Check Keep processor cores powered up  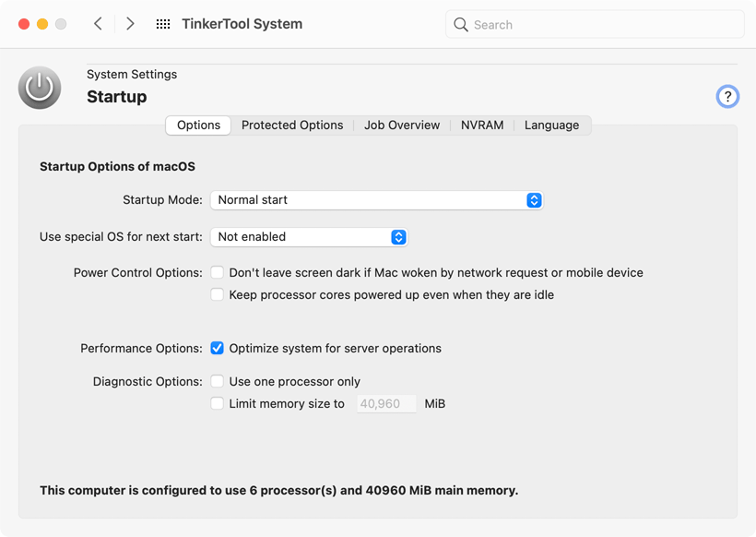coord(217,294)
